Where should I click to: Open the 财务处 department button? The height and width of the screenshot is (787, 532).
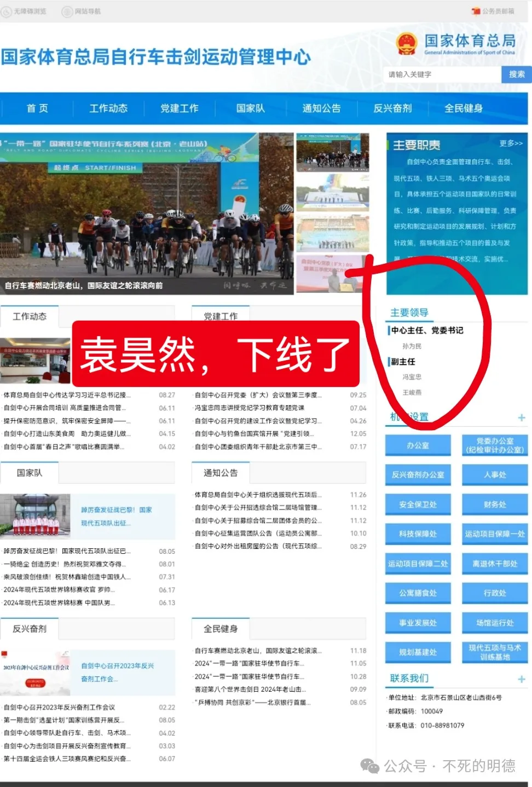pyautogui.click(x=495, y=505)
